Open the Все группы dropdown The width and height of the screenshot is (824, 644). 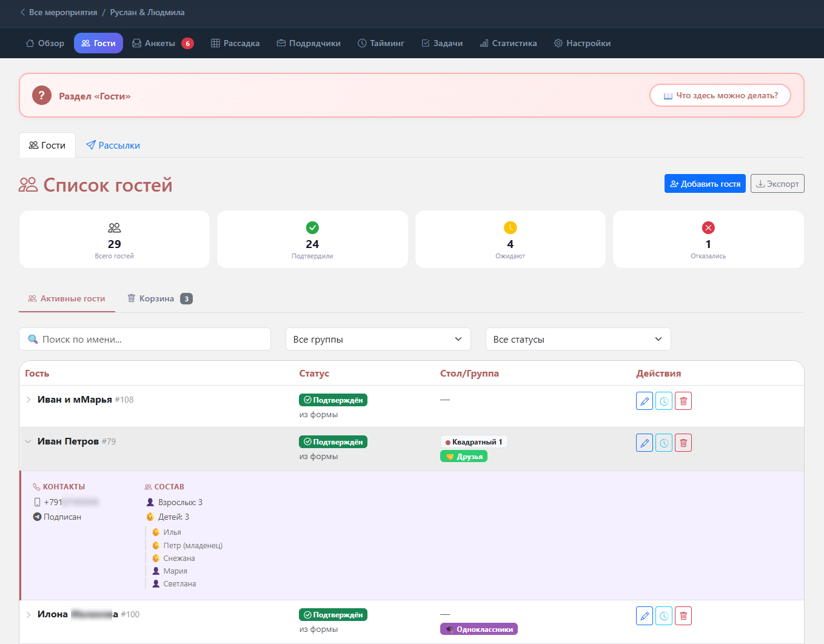point(378,339)
